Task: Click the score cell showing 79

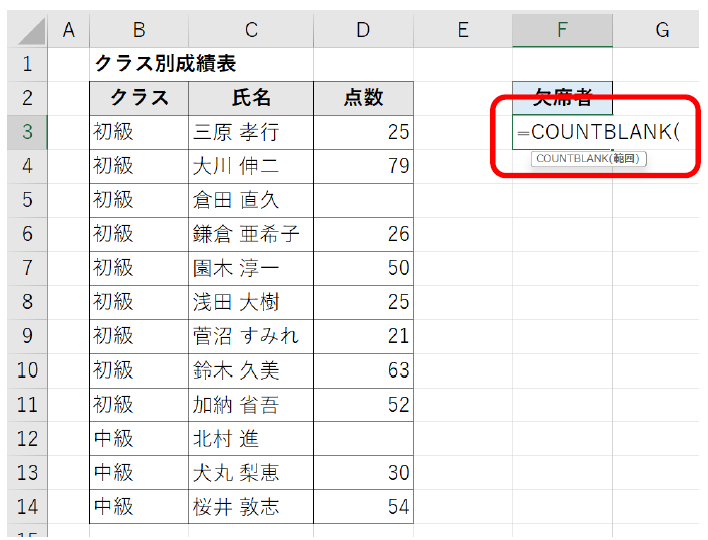Action: coord(363,166)
